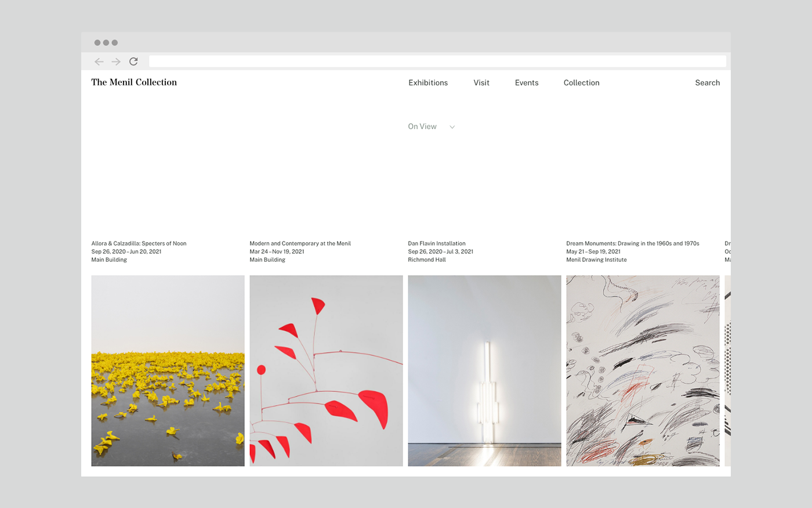Click the scribbled drawing thumbnail
Viewport: 812px width, 508px height.
[x=643, y=370]
